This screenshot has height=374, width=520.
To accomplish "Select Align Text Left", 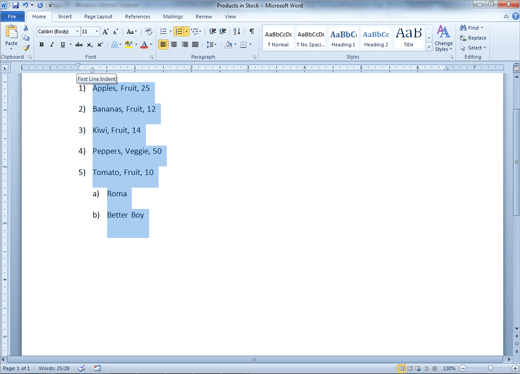I will point(163,44).
